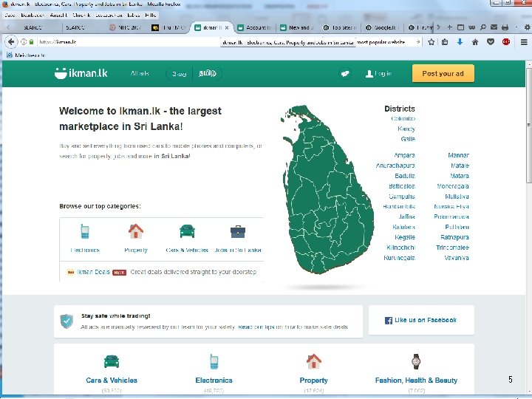Click Like us on Facebook
Image resolution: width=532 pixels, height=399 pixels.
point(426,320)
